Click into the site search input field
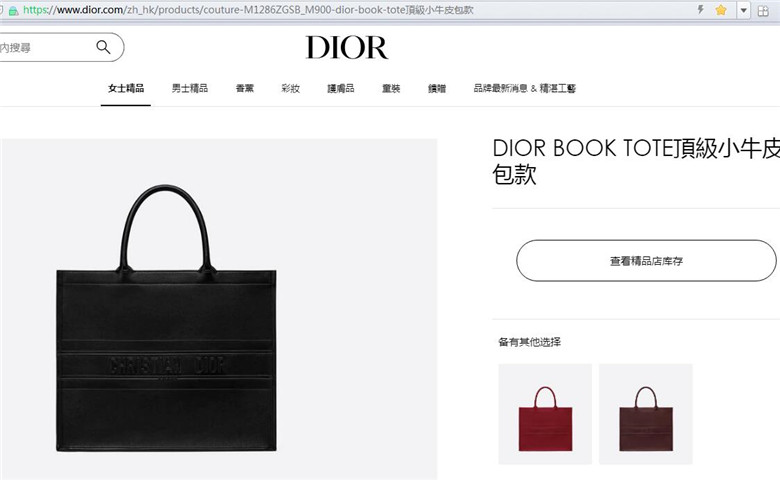The image size is (780, 480). (47, 48)
